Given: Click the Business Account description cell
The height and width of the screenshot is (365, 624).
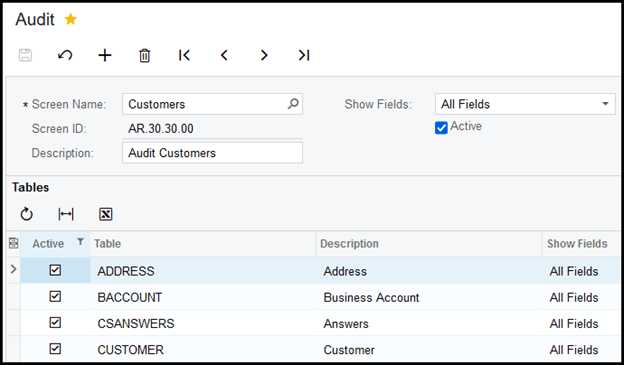Looking at the screenshot, I should tap(429, 297).
